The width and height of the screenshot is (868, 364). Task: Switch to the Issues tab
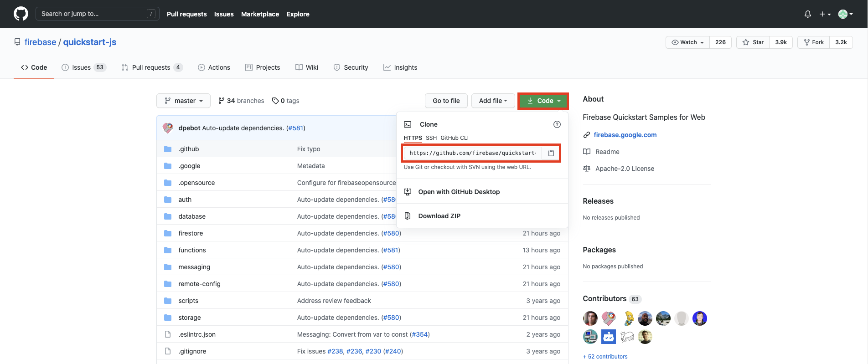(83, 67)
